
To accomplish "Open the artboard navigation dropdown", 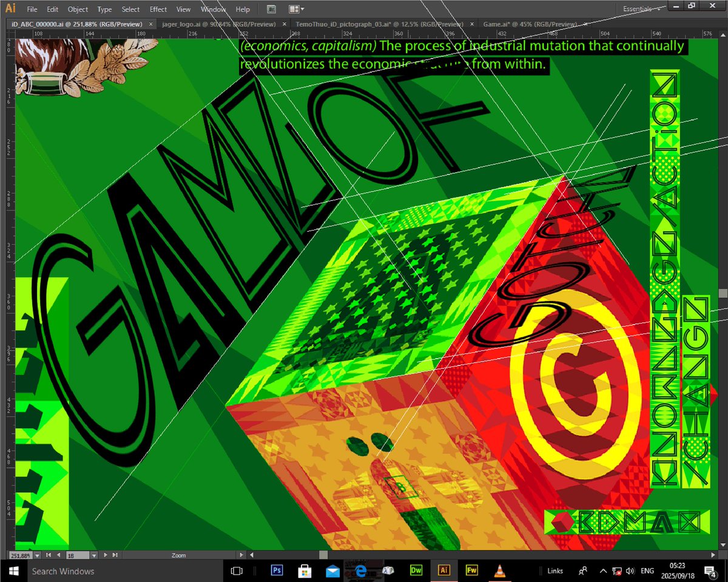I will tap(93, 555).
